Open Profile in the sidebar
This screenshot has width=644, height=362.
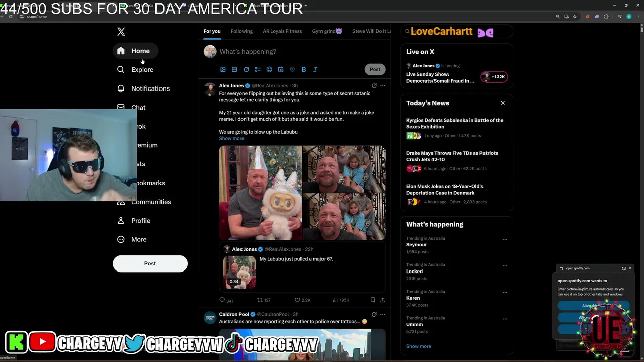(134, 221)
